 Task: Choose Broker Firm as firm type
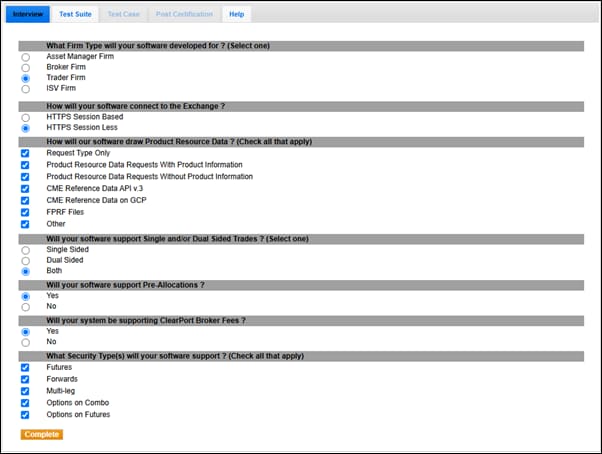(x=25, y=68)
